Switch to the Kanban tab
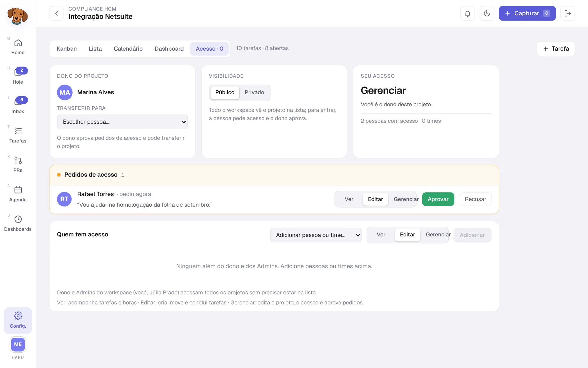This screenshot has height=368, width=588. pyautogui.click(x=67, y=49)
